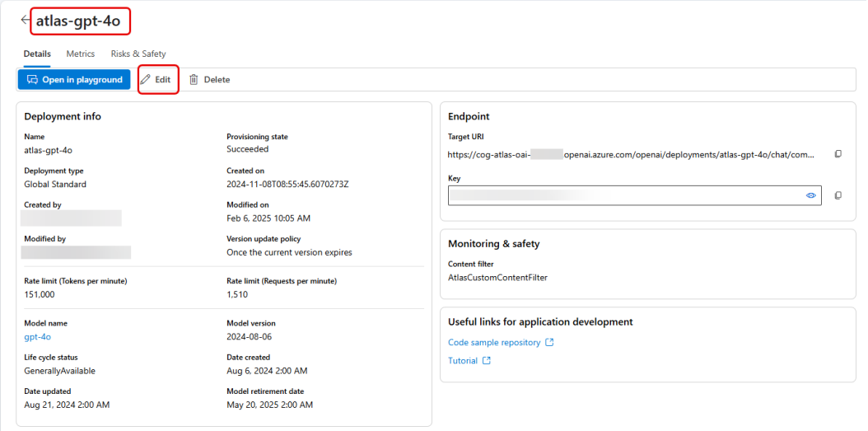Screen dimensions: 868x431
Task: Delete the atlas-gpt-4o deployment
Action: click(x=209, y=80)
